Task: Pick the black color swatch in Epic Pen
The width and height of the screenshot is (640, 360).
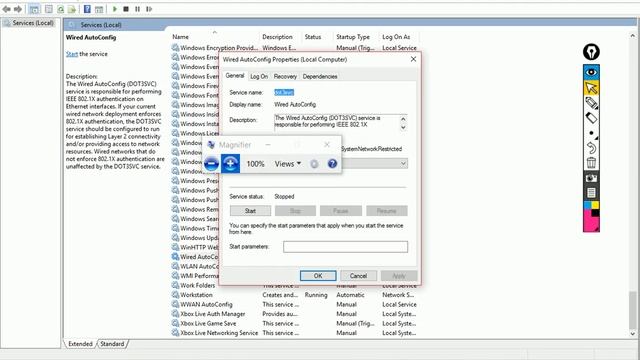Action: coord(595,213)
